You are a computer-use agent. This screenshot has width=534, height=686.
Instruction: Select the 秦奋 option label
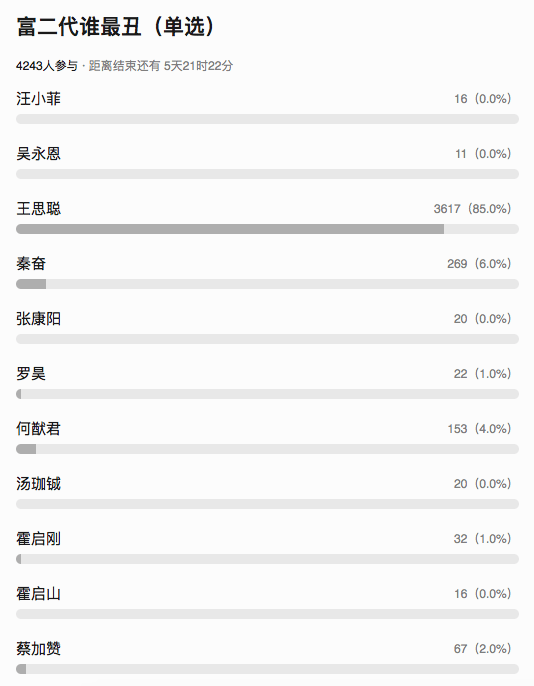point(31,263)
